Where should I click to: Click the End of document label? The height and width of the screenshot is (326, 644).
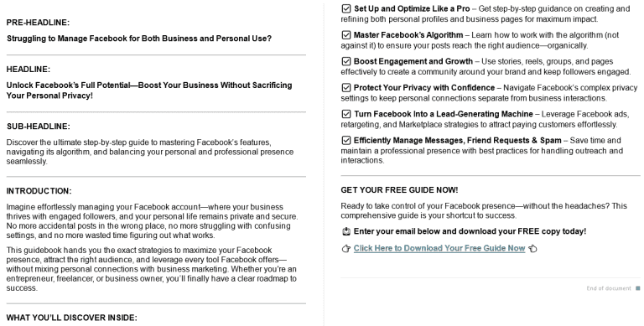point(609,288)
